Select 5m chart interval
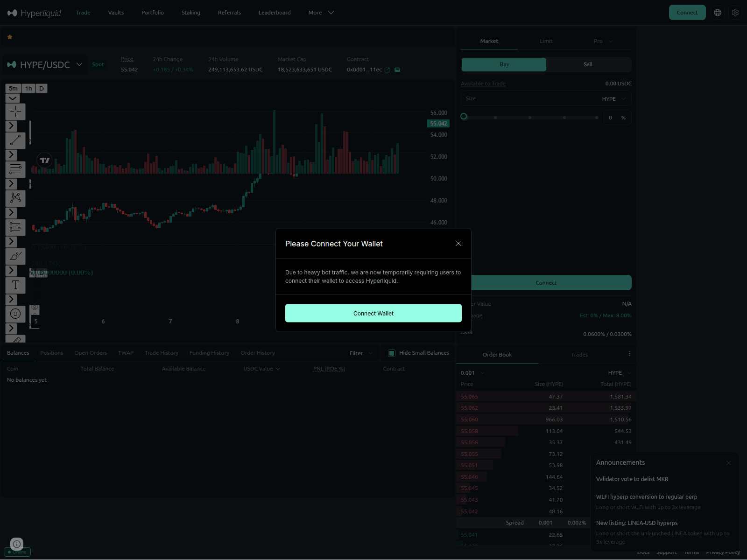 [13, 89]
